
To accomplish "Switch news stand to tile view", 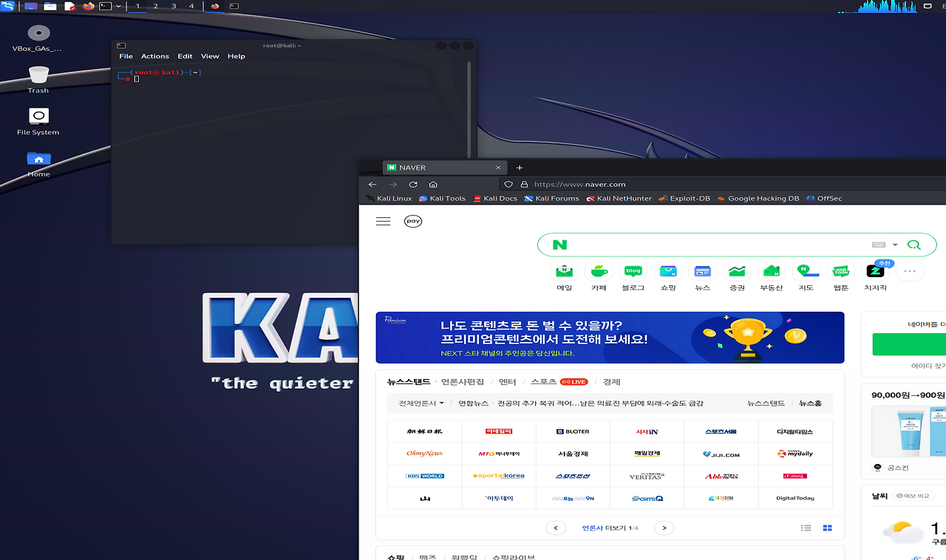I will point(828,527).
